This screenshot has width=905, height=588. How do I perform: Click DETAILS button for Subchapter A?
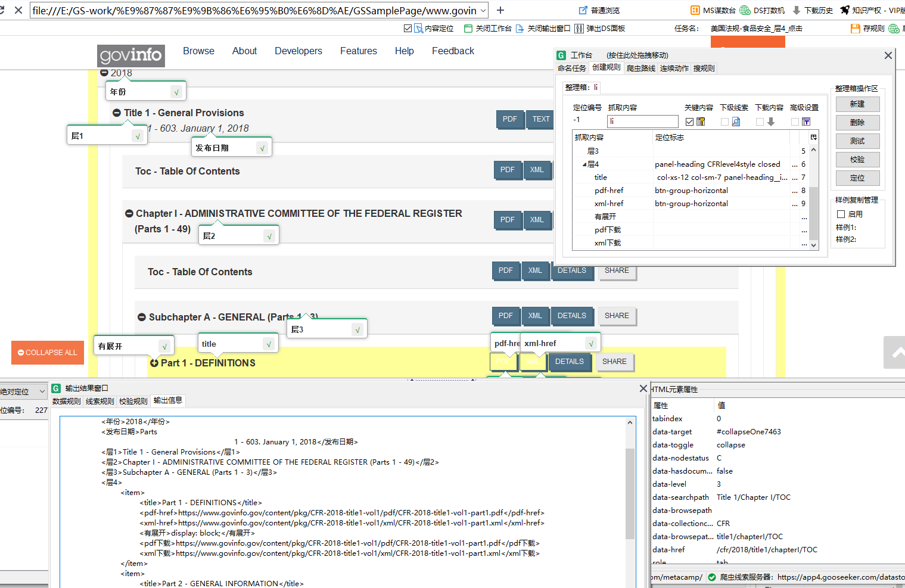(x=572, y=316)
